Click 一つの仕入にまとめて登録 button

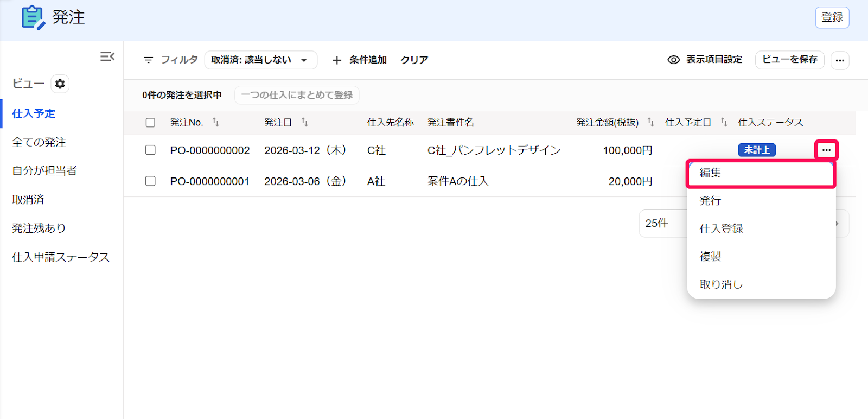297,95
